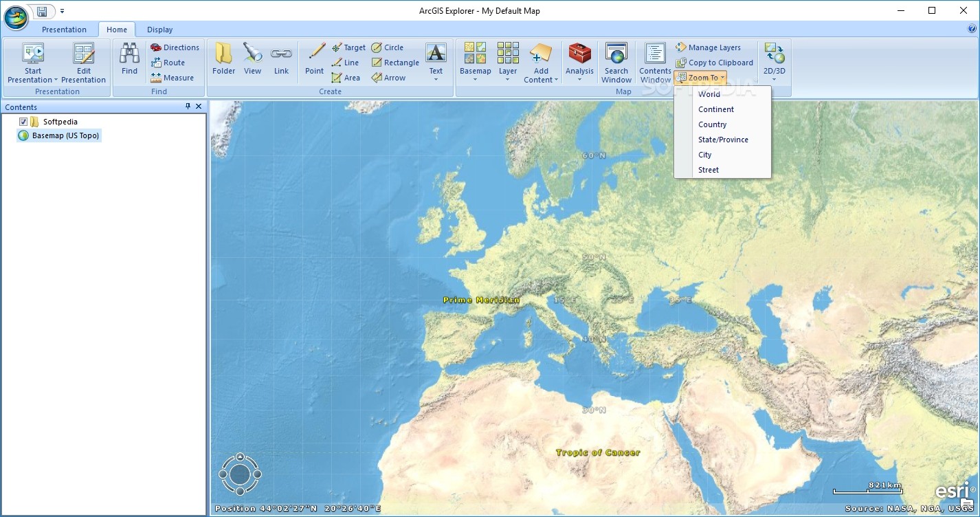This screenshot has width=980, height=517.
Task: Select the Area drawing tool
Action: 346,78
